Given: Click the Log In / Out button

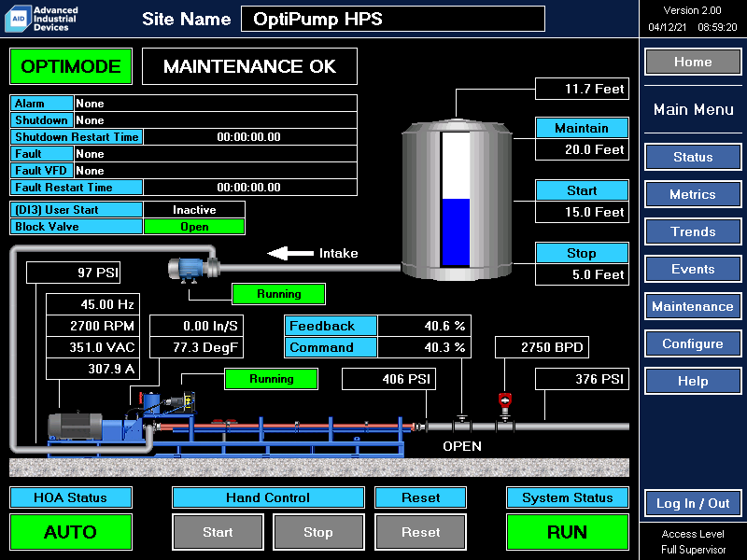Looking at the screenshot, I should tap(693, 503).
